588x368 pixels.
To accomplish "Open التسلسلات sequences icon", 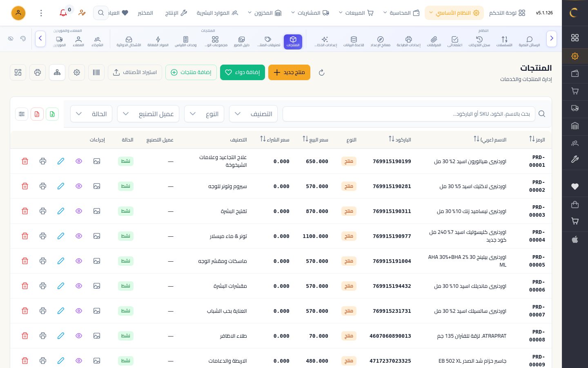I will (x=504, y=42).
